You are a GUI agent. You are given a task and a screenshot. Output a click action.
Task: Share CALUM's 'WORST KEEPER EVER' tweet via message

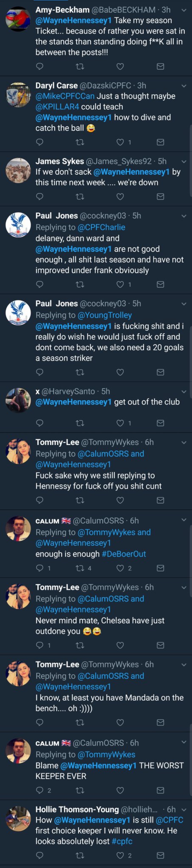pos(161,790)
